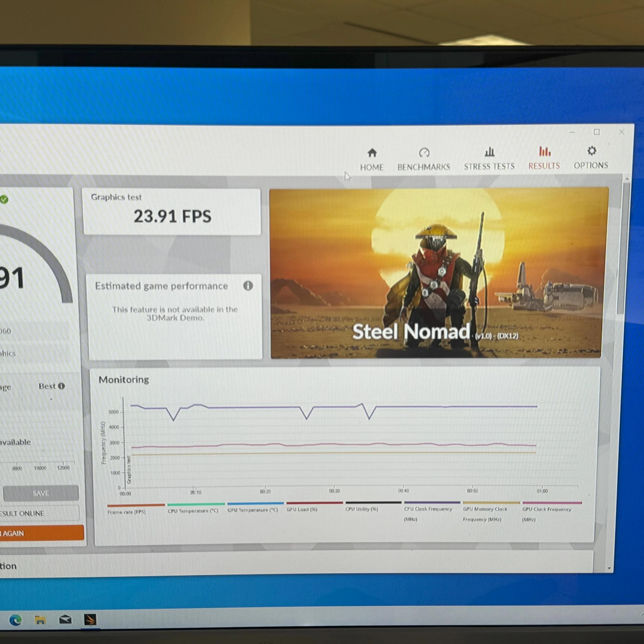The height and width of the screenshot is (644, 644).
Task: Click the OPTIONS menu label
Action: pyautogui.click(x=591, y=165)
